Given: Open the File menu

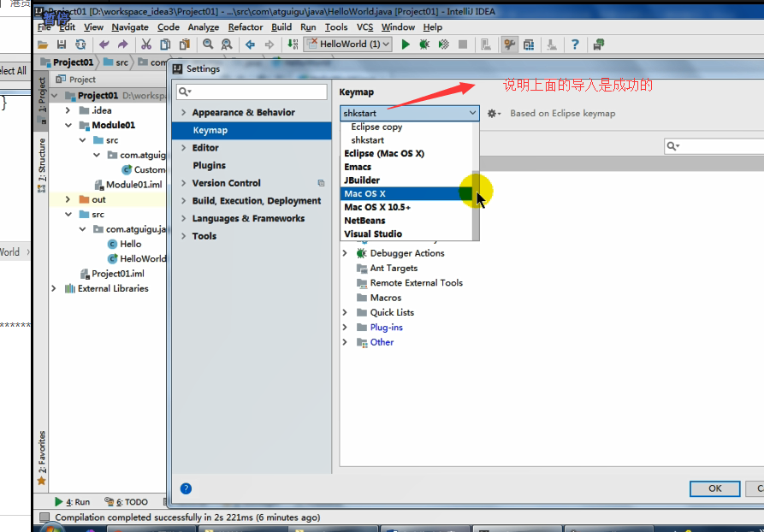Looking at the screenshot, I should pos(44,27).
